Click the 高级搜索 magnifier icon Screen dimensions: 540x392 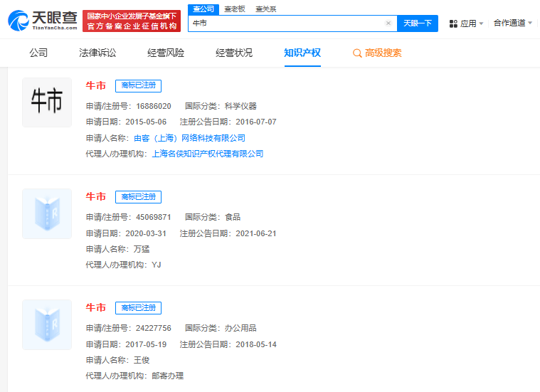point(357,53)
